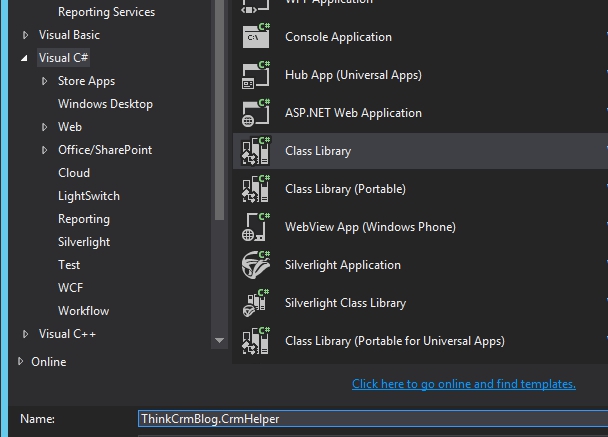The height and width of the screenshot is (437, 608).
Task: Select Silverlight Class Library text
Action: [x=345, y=303]
